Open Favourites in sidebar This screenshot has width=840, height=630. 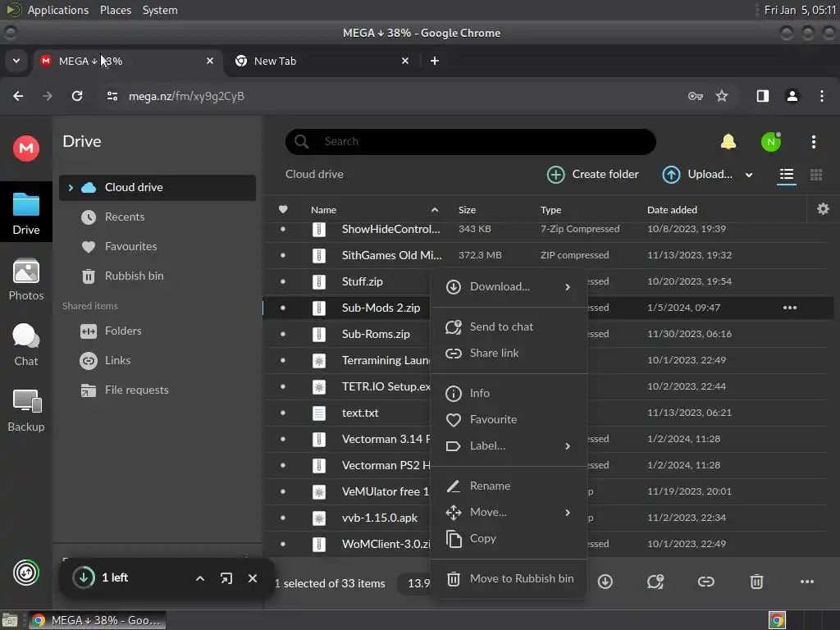coord(157,246)
